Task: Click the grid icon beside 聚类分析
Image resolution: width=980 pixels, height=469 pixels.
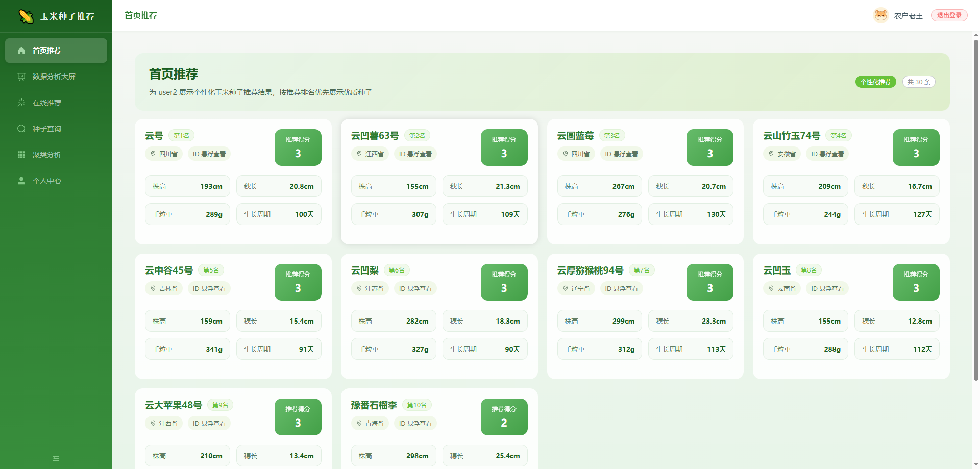Action: click(21, 155)
